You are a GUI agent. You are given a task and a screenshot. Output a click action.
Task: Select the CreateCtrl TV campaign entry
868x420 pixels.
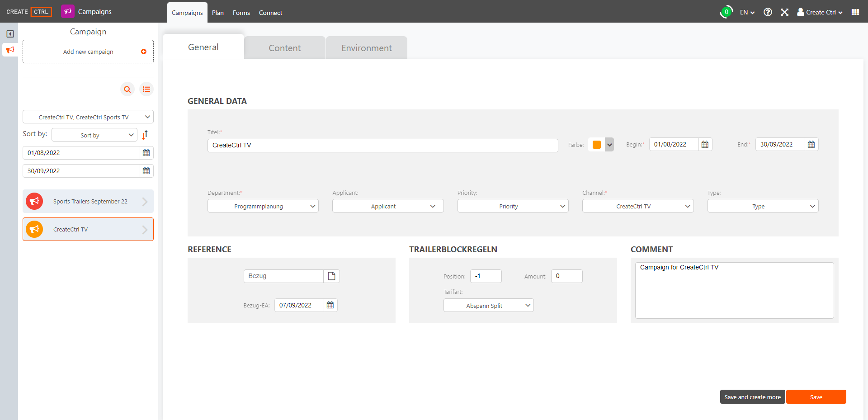tap(88, 229)
